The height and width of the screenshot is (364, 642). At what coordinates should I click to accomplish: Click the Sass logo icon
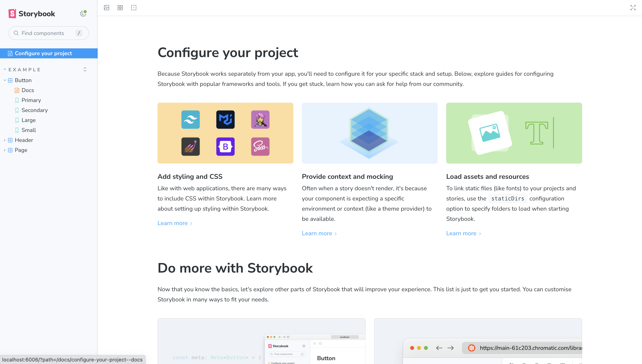pos(260,147)
